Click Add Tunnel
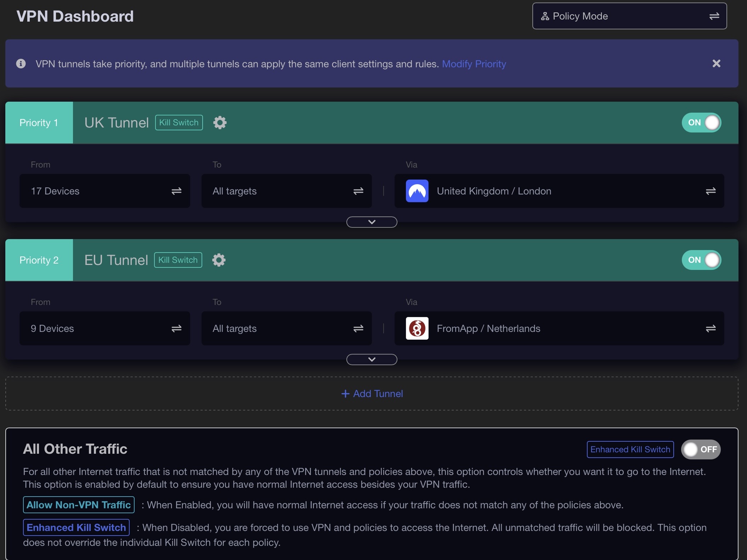747x560 pixels. pyautogui.click(x=372, y=394)
